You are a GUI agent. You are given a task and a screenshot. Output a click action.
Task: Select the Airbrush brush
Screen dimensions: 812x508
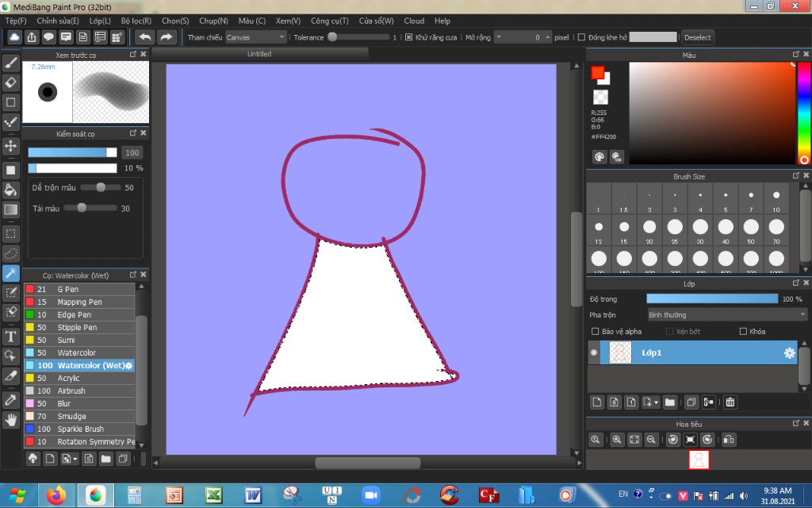pyautogui.click(x=80, y=391)
